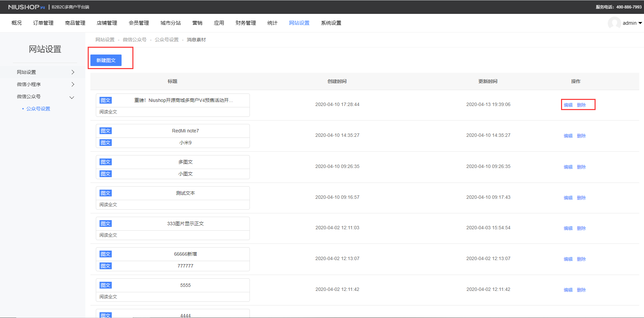This screenshot has height=318, width=644.
Task: Delete the 66666新增 material row
Action: click(x=581, y=259)
